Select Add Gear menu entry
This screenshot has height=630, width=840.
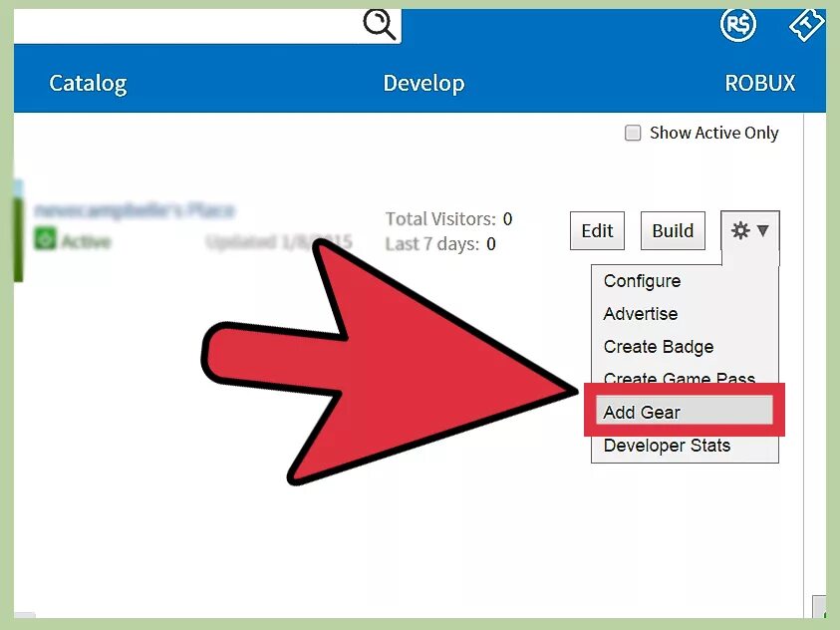(685, 411)
